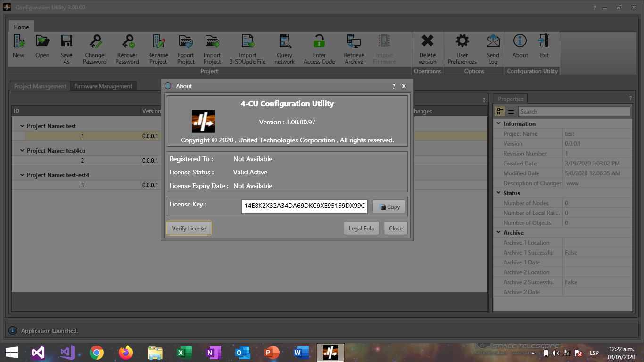The height and width of the screenshot is (362, 644).
Task: Switch to the Project Management tab
Action: click(40, 86)
